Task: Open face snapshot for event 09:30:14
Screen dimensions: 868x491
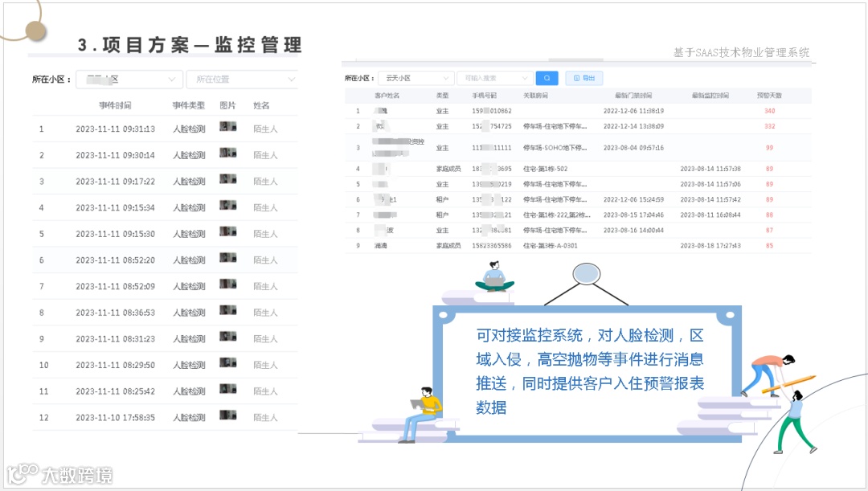Action: point(228,153)
